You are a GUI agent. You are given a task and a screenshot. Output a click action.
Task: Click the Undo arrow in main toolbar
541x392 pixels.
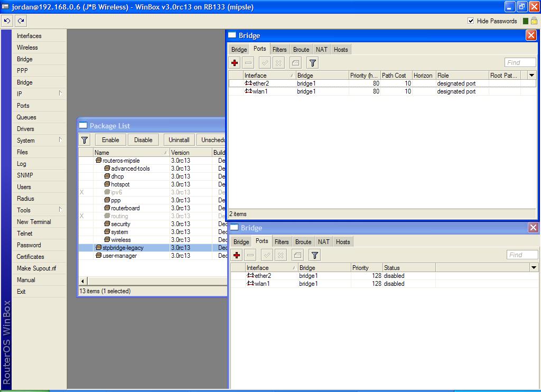tap(7, 21)
